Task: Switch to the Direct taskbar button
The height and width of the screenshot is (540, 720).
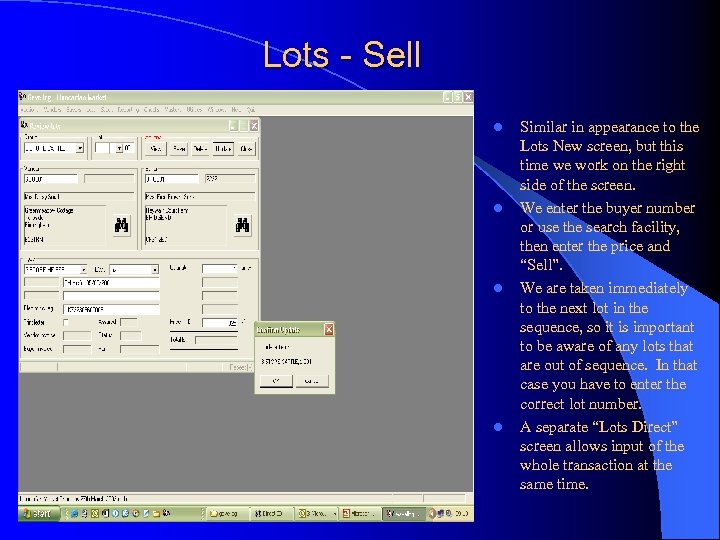Action: tap(271, 513)
